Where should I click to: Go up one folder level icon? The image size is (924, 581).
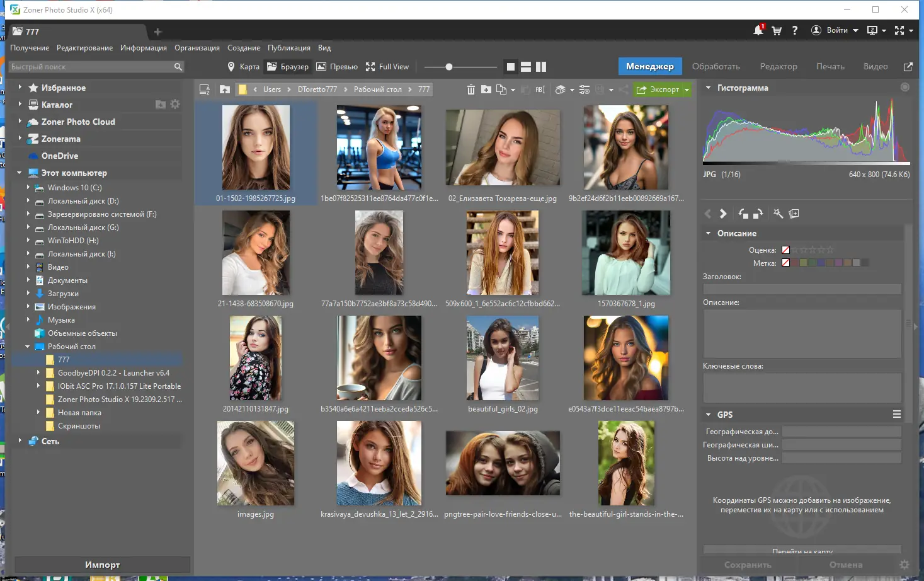pos(225,89)
